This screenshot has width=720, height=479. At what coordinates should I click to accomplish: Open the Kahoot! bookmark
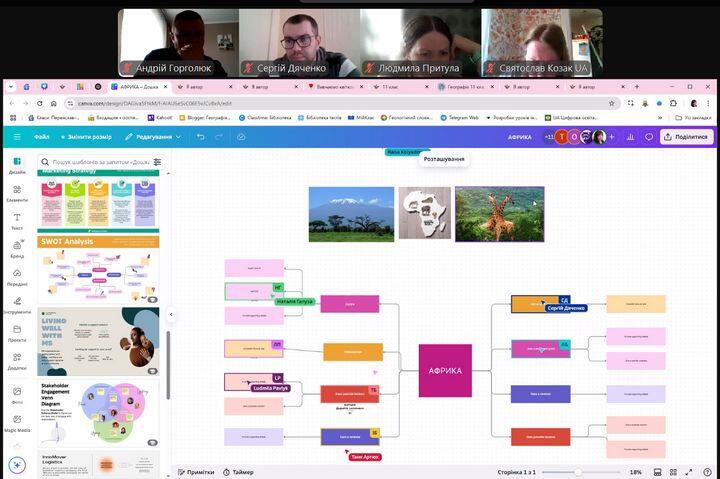(x=160, y=118)
